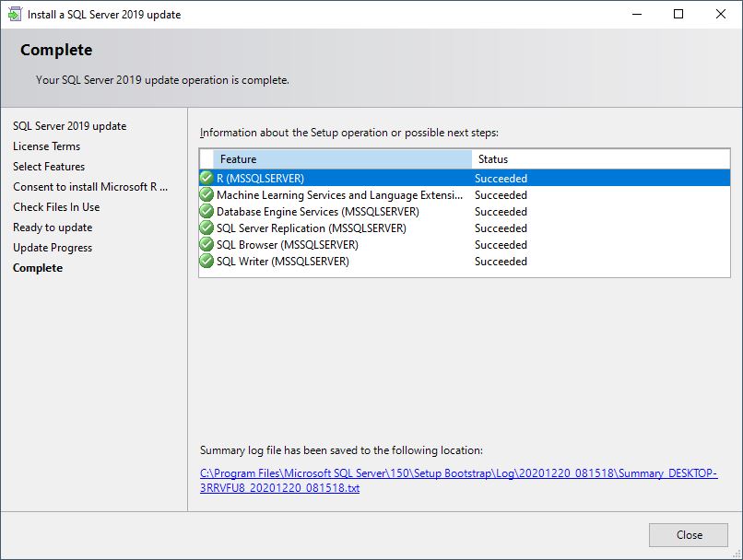Click the installer icon in the title bar
Screen dimensions: 743x560
[x=15, y=15]
